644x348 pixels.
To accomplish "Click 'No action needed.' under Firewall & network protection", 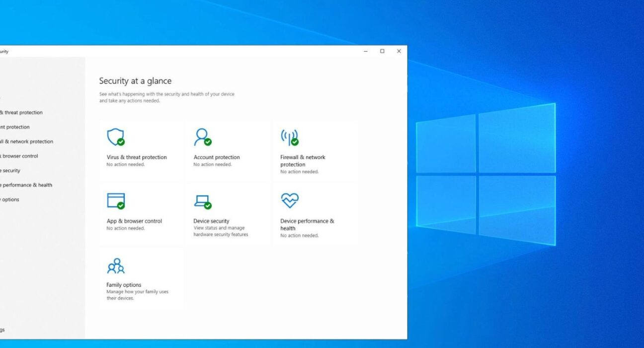I will 299,172.
